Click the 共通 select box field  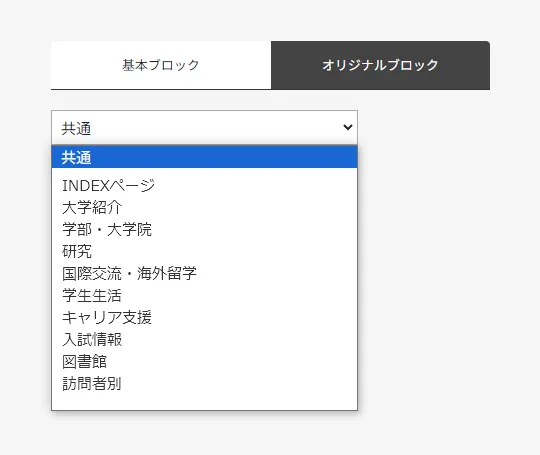pos(204,127)
